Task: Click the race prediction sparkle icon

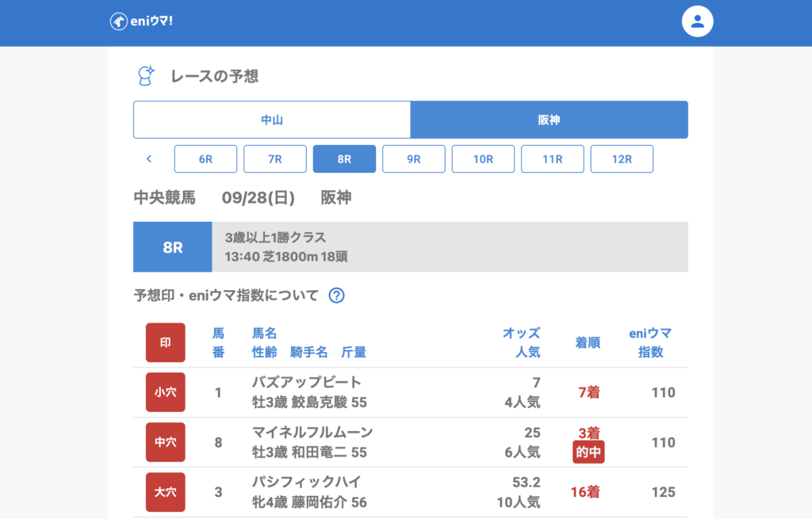Action: pos(146,76)
